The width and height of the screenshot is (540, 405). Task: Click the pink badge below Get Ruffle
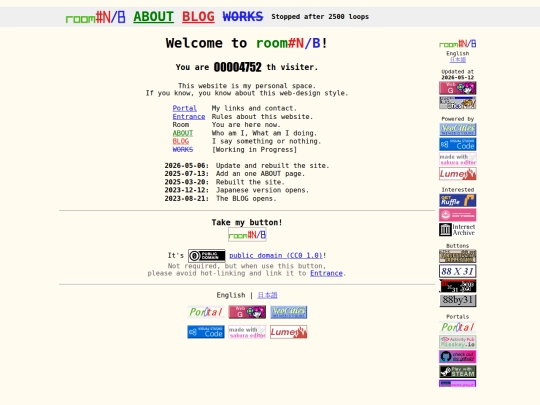(x=458, y=215)
